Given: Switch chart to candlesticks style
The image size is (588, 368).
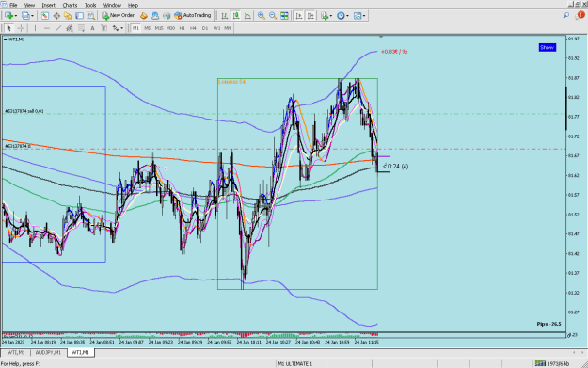Looking at the screenshot, I should coord(236,16).
